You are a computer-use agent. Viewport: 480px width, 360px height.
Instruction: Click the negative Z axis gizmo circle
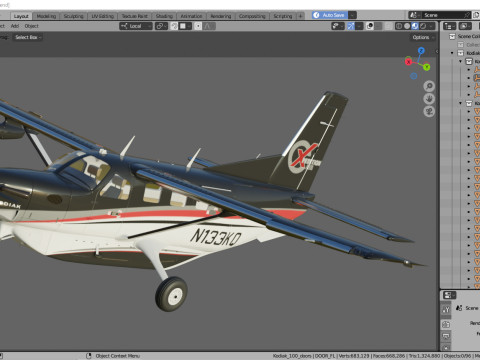coord(414,76)
